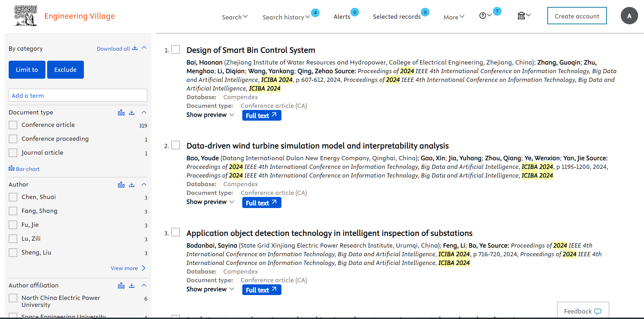Viewport: 644px width, 319px height.
Task: Open Author facet bar chart icon
Action: pos(121,184)
